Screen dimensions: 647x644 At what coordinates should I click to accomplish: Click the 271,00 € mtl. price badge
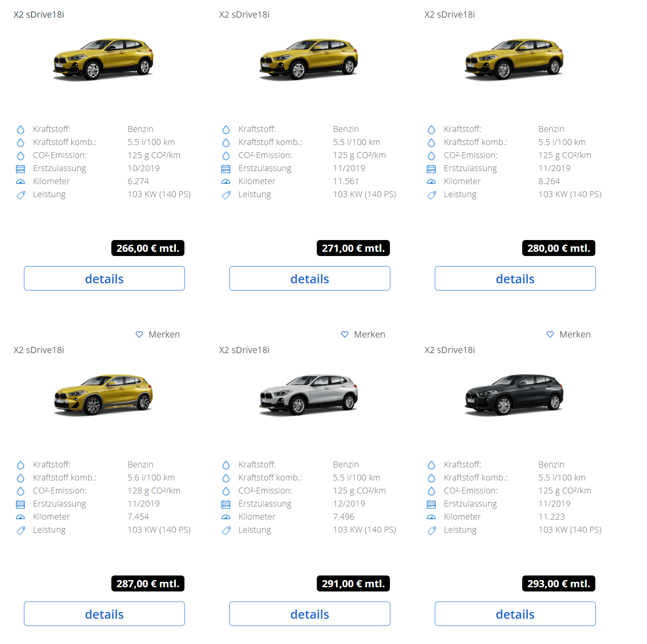353,248
